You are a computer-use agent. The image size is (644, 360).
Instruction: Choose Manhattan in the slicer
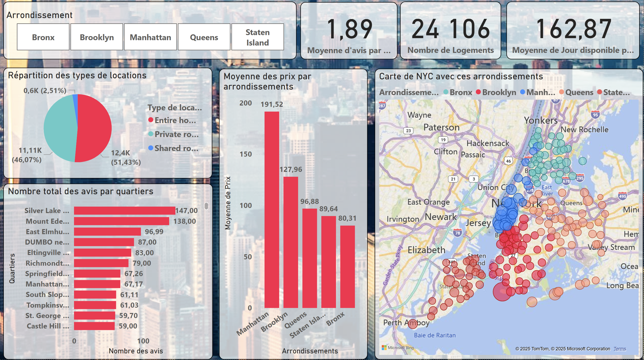click(x=150, y=37)
